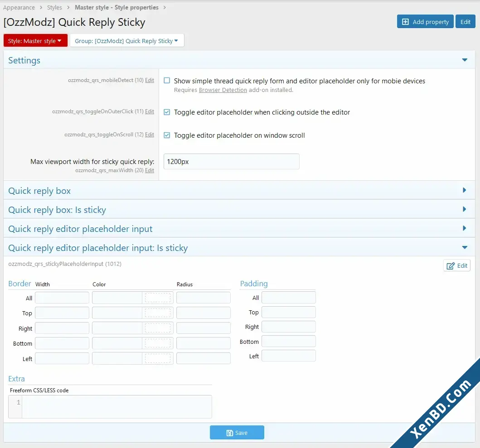Focus Border All width field
Viewport: 480px width, 448px height.
click(62, 298)
